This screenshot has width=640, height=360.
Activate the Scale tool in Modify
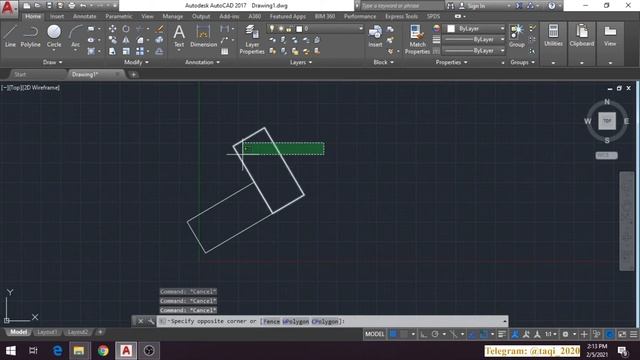coord(126,51)
